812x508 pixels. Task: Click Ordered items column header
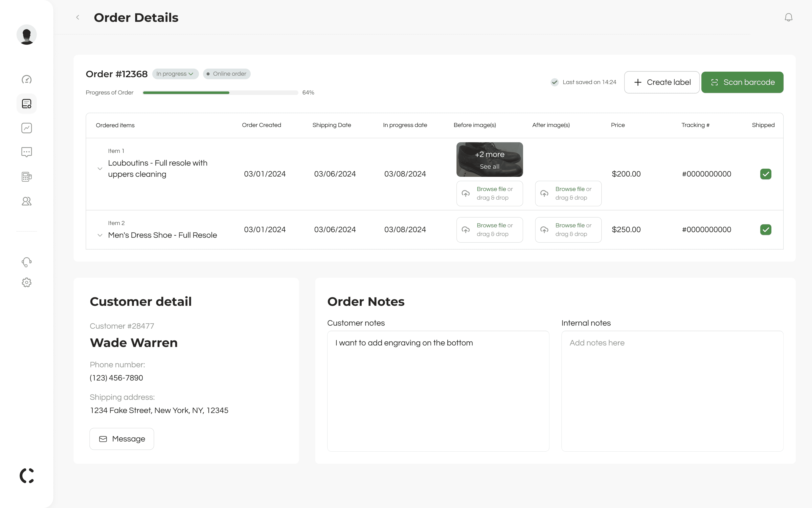pyautogui.click(x=115, y=125)
